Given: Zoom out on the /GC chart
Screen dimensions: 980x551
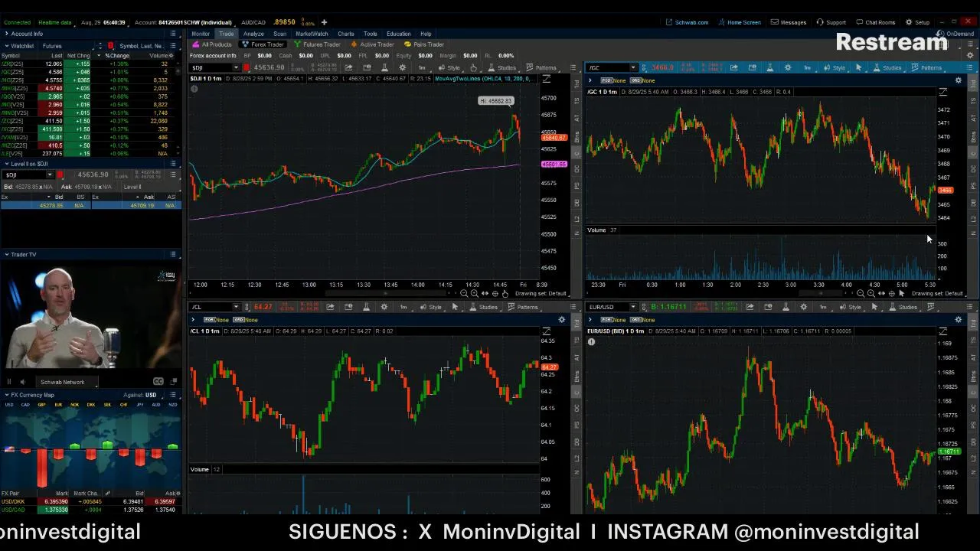Looking at the screenshot, I should tap(861, 294).
